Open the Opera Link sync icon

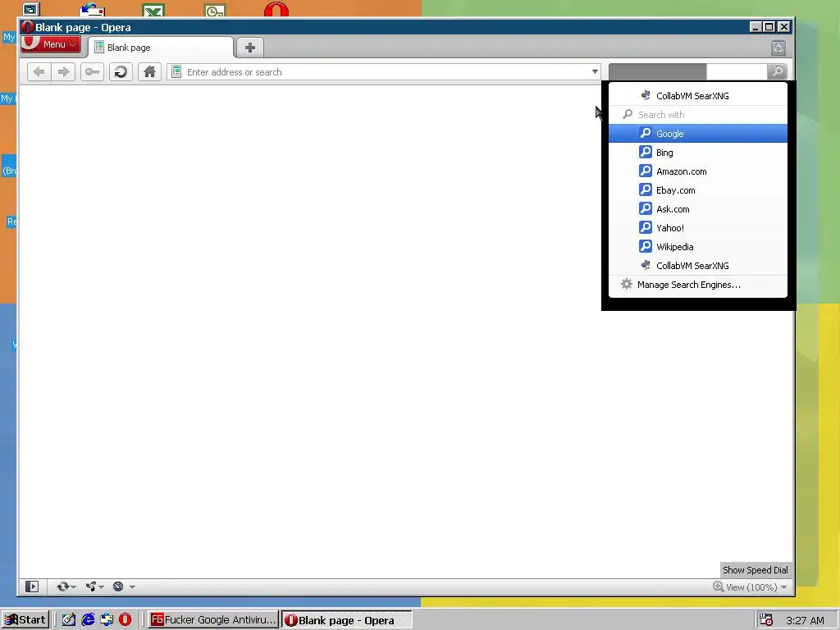[63, 587]
